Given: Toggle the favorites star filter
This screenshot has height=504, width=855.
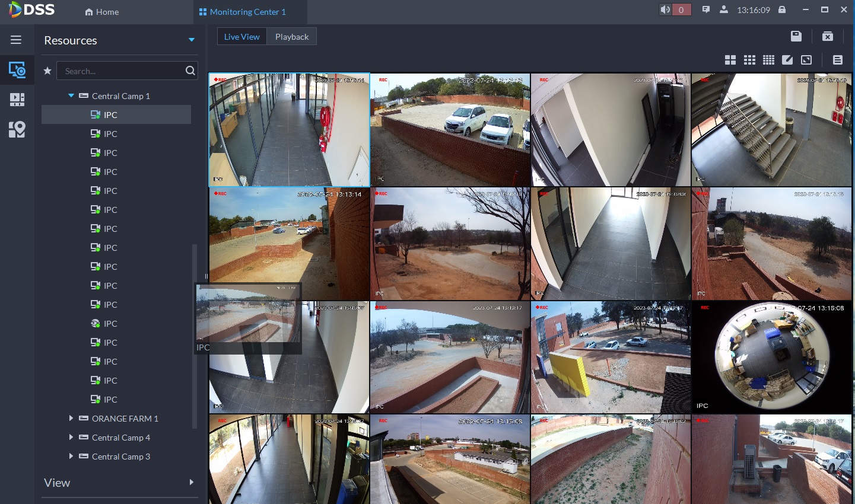Looking at the screenshot, I should click(47, 70).
